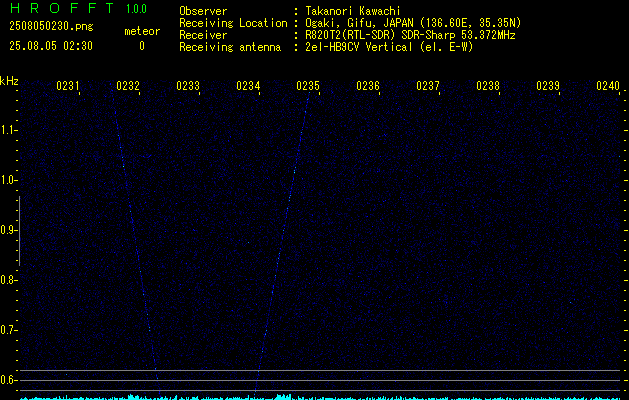
Task: Click the meteor label
Action: tap(142, 31)
